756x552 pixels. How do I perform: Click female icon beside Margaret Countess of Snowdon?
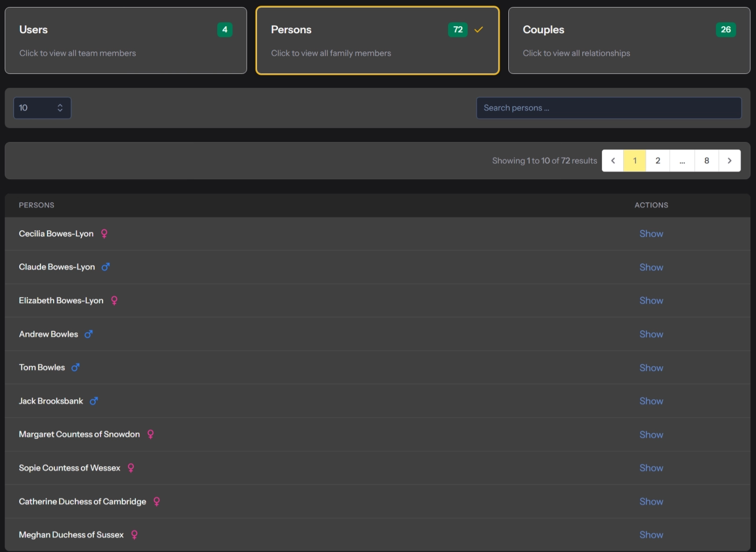point(150,434)
